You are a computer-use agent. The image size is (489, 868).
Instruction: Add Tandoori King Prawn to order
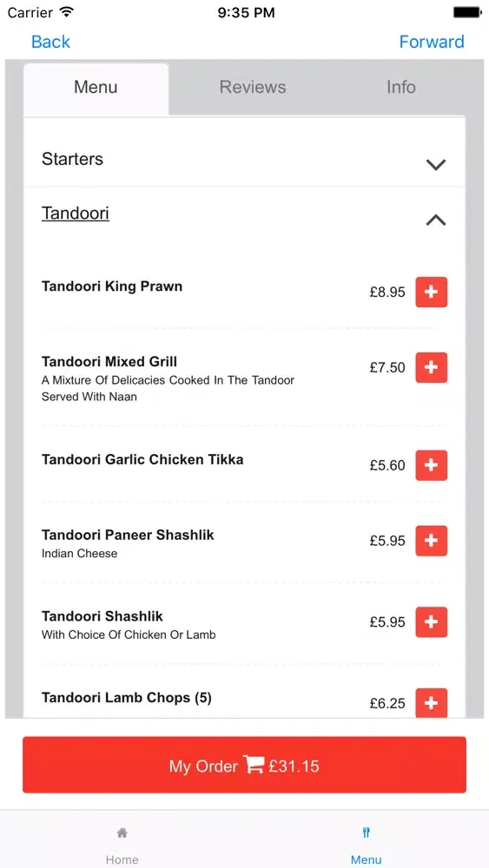[x=432, y=292]
